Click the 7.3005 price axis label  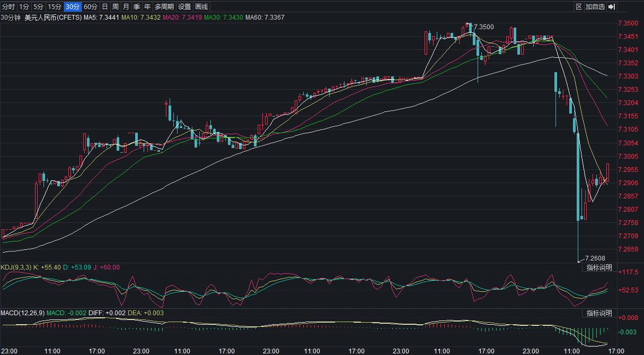628,157
